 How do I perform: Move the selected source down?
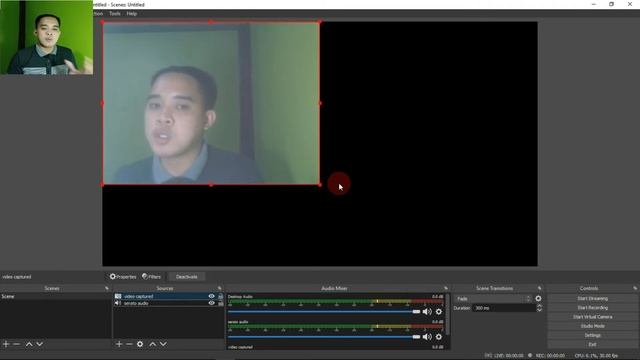click(x=163, y=344)
